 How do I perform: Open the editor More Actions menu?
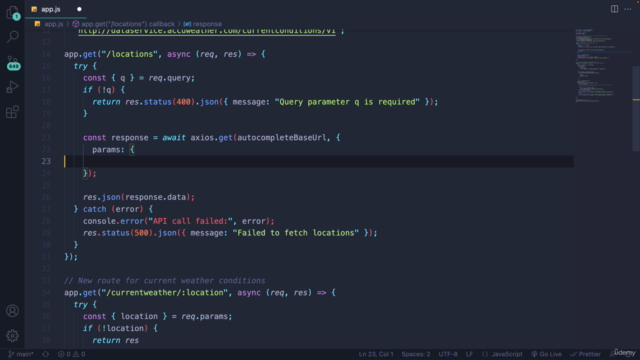628,9
